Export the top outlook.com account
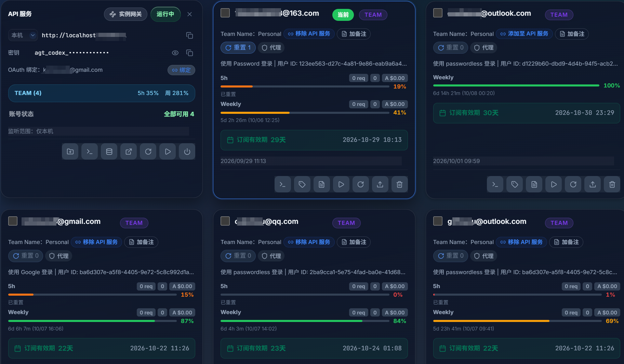Viewport: 624px width, 364px height. (x=593, y=184)
